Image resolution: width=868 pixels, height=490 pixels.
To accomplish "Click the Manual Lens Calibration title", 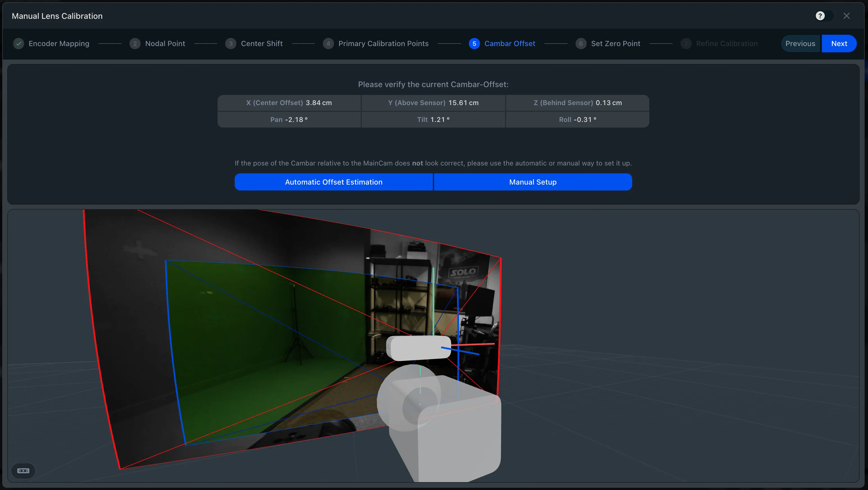I will point(57,16).
